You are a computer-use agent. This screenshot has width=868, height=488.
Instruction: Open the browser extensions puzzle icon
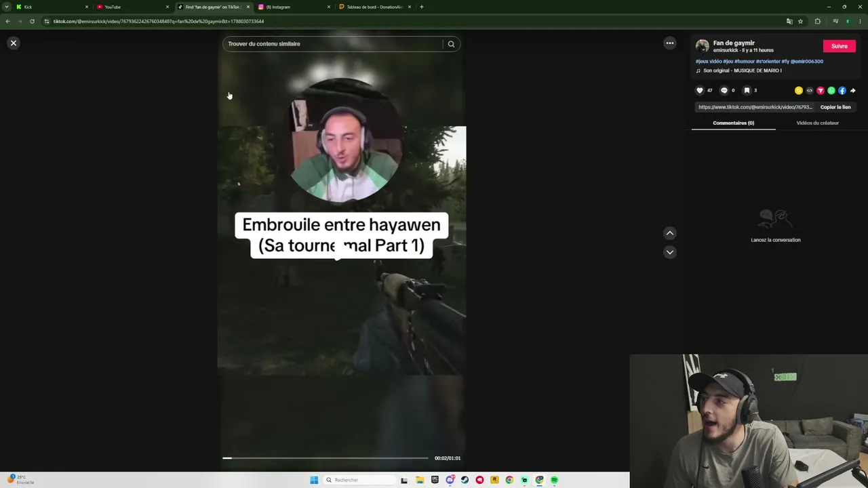pos(817,21)
